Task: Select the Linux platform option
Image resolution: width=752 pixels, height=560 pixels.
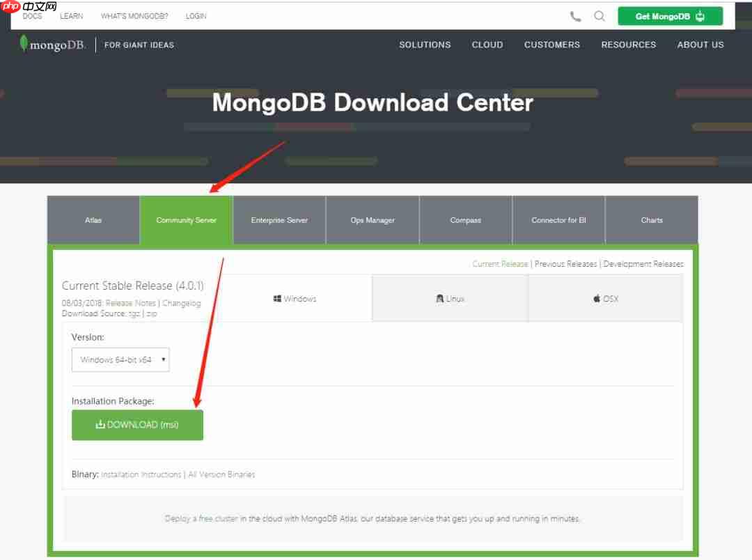Action: 450,298
